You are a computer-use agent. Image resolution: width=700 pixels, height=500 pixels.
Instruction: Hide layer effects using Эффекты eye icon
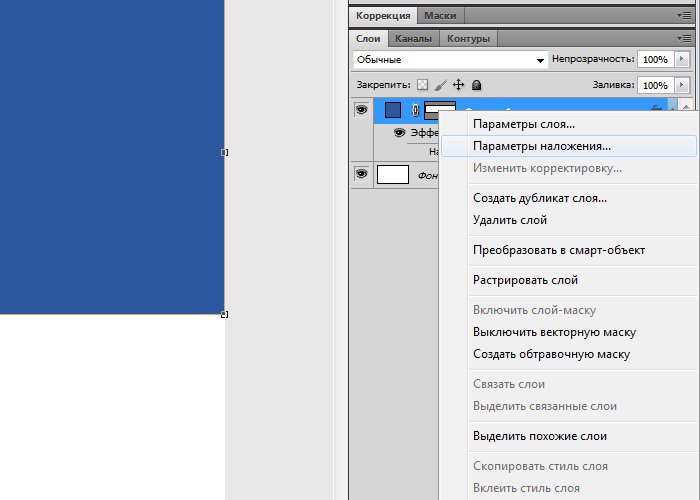[399, 132]
